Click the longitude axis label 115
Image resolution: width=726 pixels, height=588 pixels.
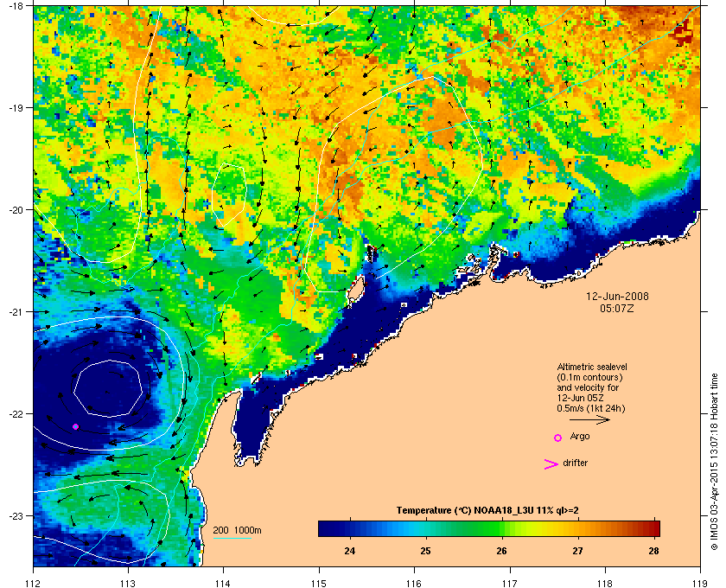click(x=319, y=583)
